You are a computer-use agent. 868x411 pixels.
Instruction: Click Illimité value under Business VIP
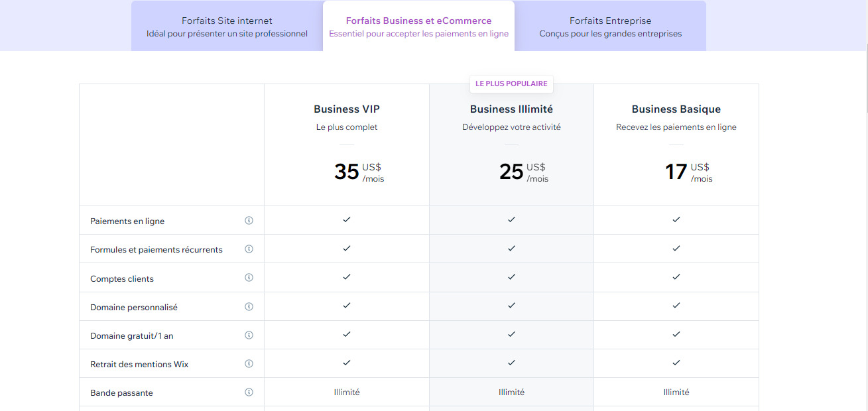347,392
